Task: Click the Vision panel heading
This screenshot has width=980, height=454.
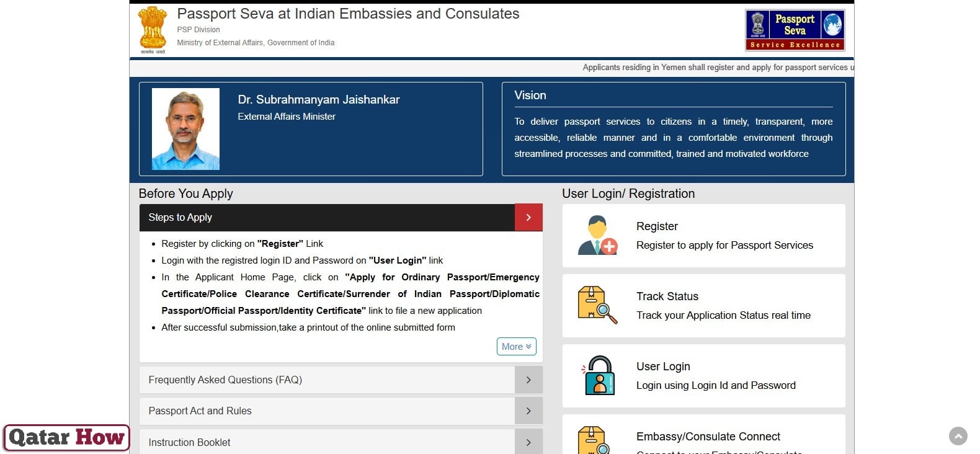Action: 530,96
